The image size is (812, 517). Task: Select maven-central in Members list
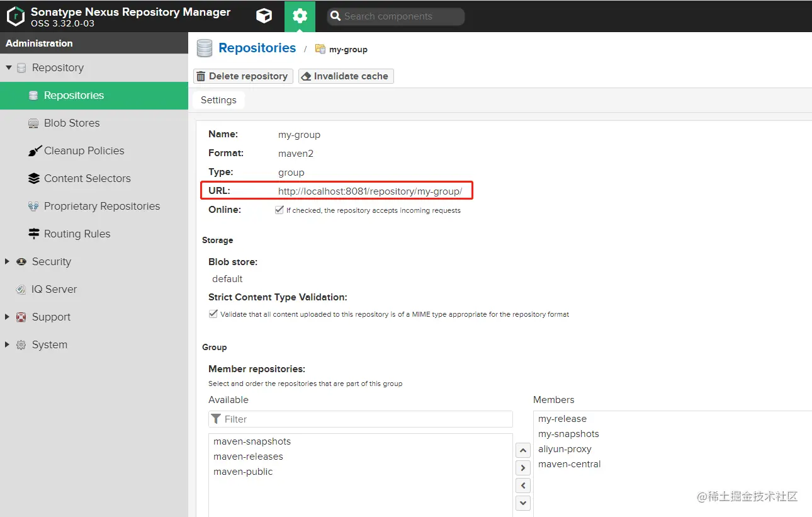[672, 464]
